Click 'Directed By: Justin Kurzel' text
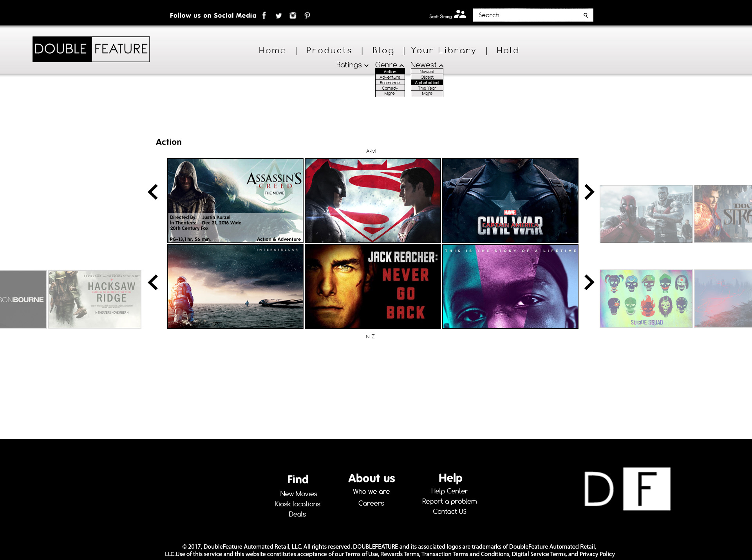 [200, 217]
